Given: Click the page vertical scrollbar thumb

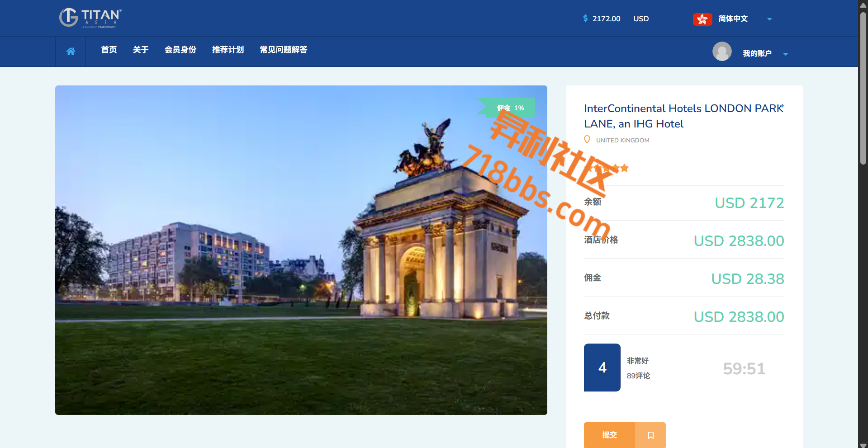Looking at the screenshot, I should tap(863, 88).
